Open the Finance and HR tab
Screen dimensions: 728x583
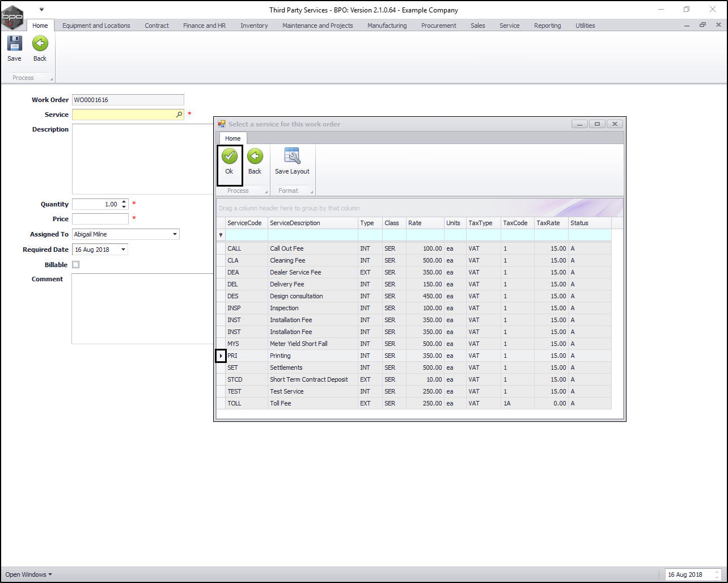[204, 26]
